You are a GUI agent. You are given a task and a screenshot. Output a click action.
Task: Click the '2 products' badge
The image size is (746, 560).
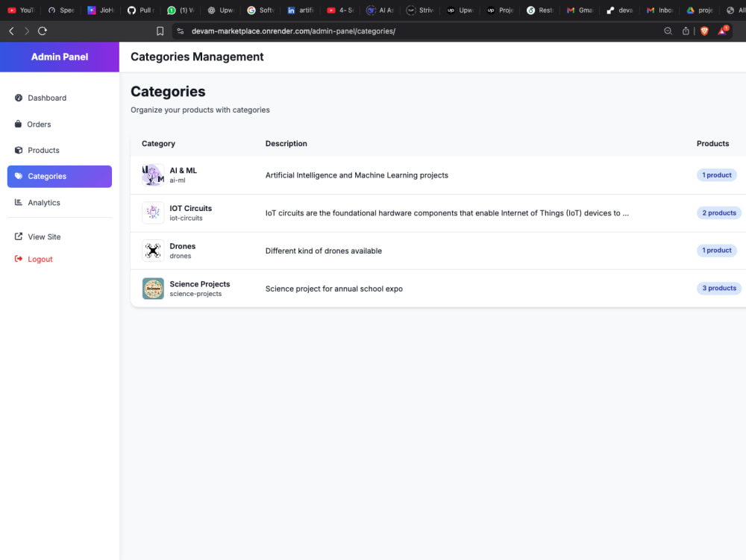(x=719, y=213)
